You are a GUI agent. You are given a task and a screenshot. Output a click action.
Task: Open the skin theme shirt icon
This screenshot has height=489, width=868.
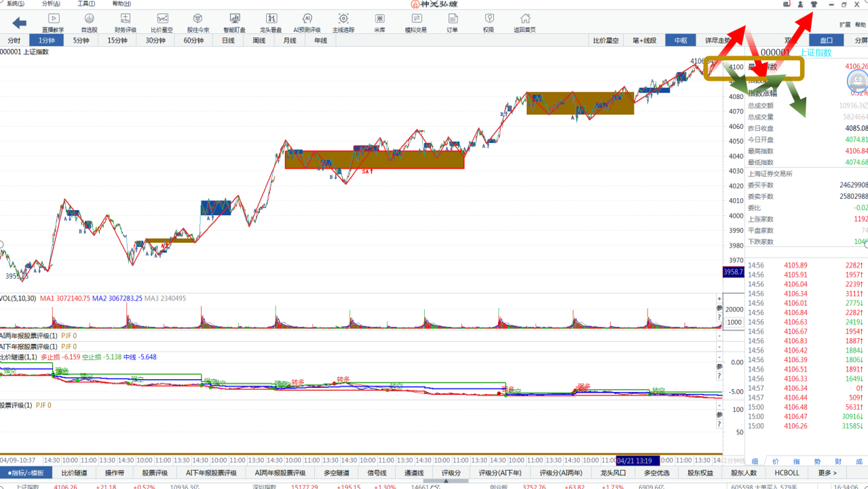point(814,5)
